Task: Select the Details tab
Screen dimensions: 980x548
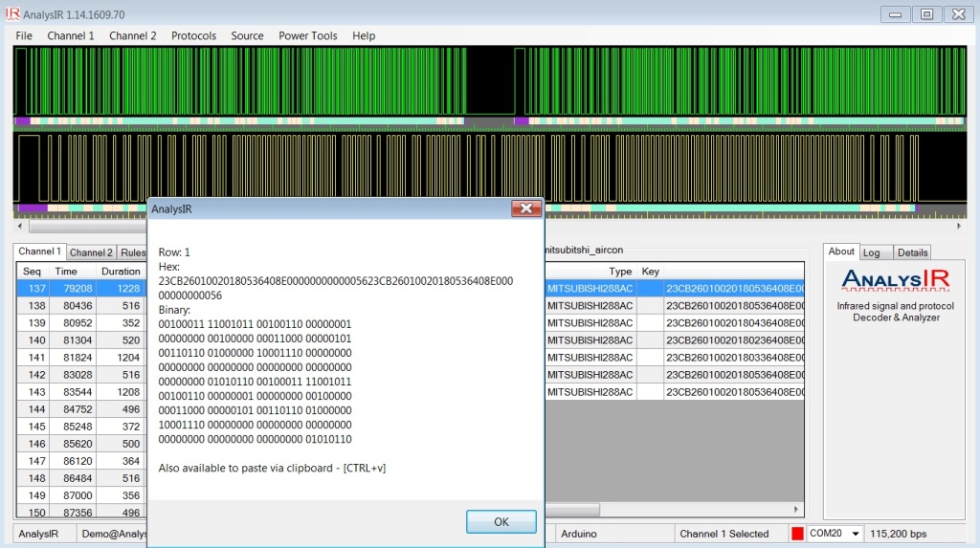Action: (912, 252)
